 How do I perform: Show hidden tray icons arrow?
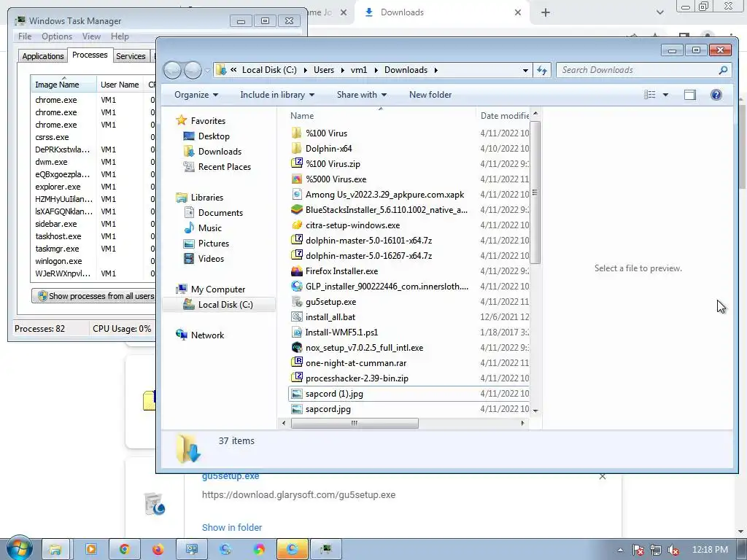[x=620, y=550]
